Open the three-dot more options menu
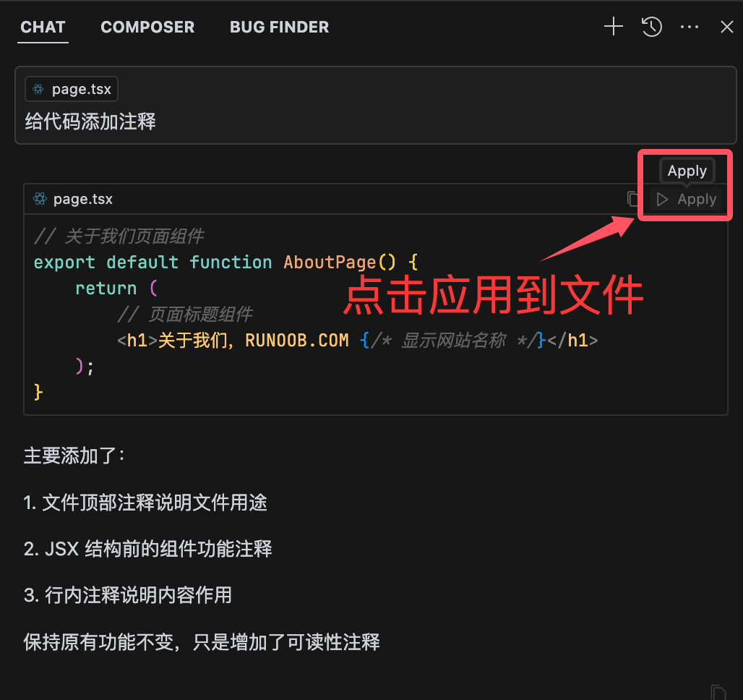743x700 pixels. 690,27
